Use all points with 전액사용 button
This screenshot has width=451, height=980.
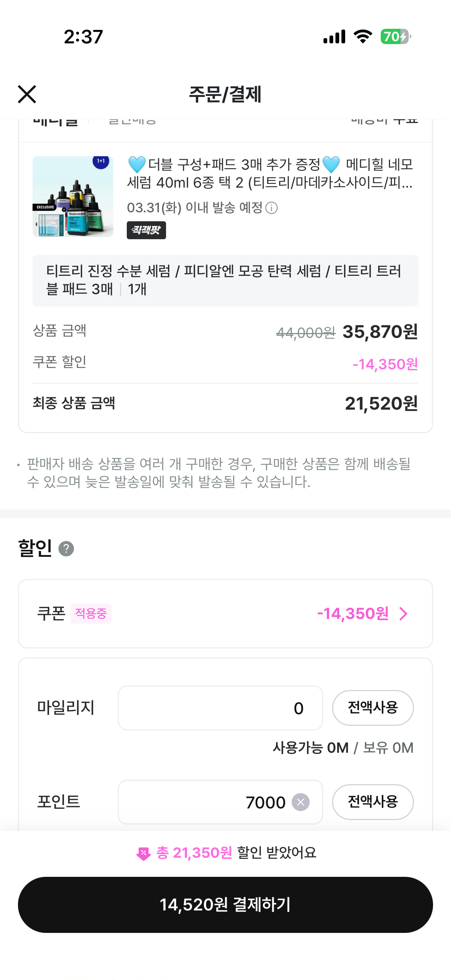(x=372, y=802)
